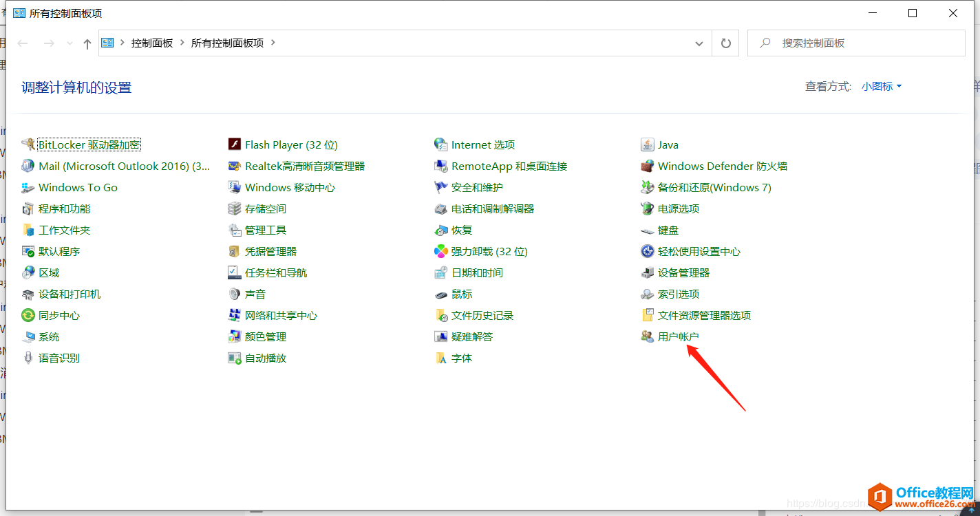
Task: Click the Windows To Go icon
Action: tap(28, 187)
